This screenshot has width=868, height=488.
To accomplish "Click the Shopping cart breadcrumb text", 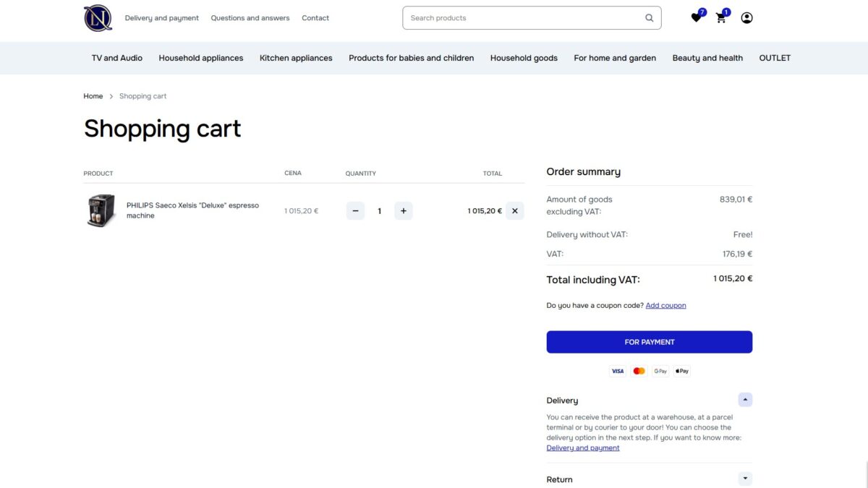I will pos(142,96).
